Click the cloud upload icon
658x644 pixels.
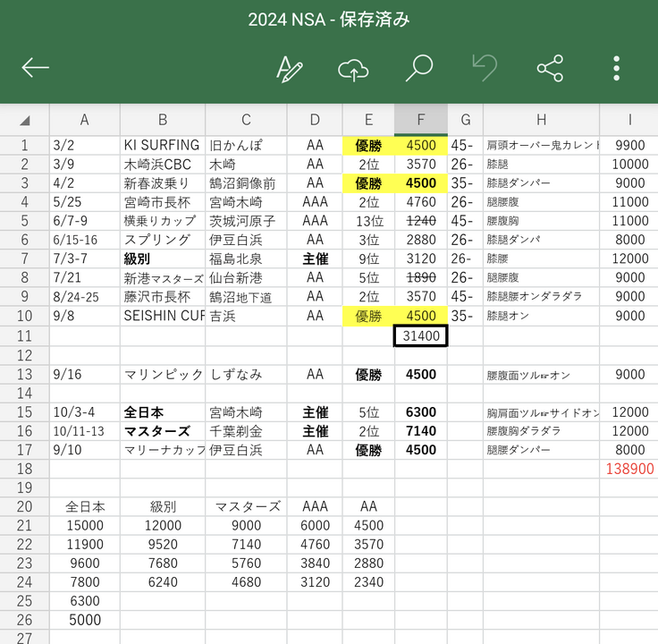point(354,69)
